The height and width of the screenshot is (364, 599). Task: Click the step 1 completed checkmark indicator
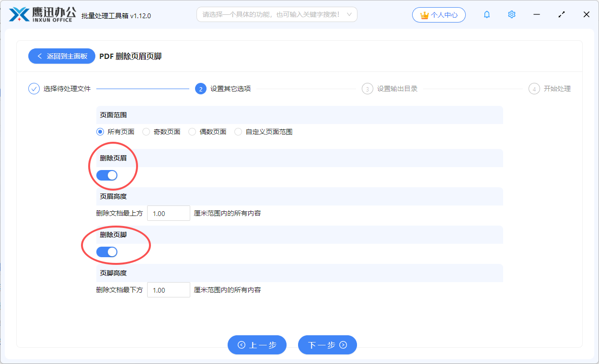point(33,89)
